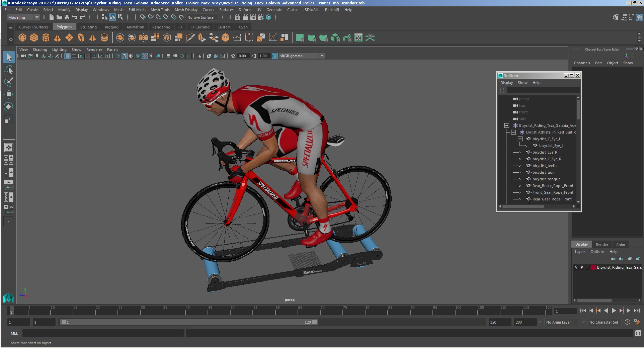Image resolution: width=644 pixels, height=348 pixels.
Task: Select bicyclist_teeth in Outliner
Action: 544,166
